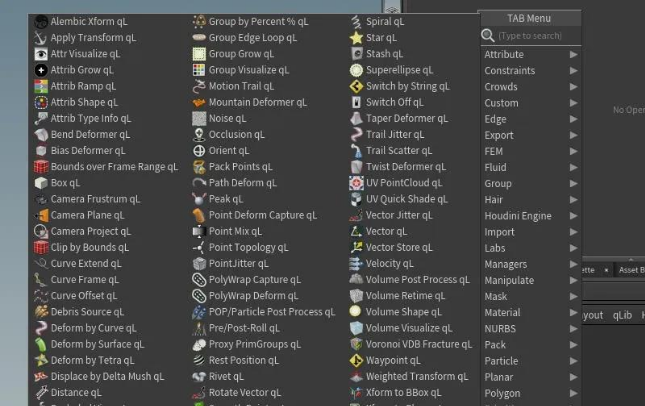Click the search magnifier icon in TAB Menu
The width and height of the screenshot is (645, 406).
pos(488,36)
